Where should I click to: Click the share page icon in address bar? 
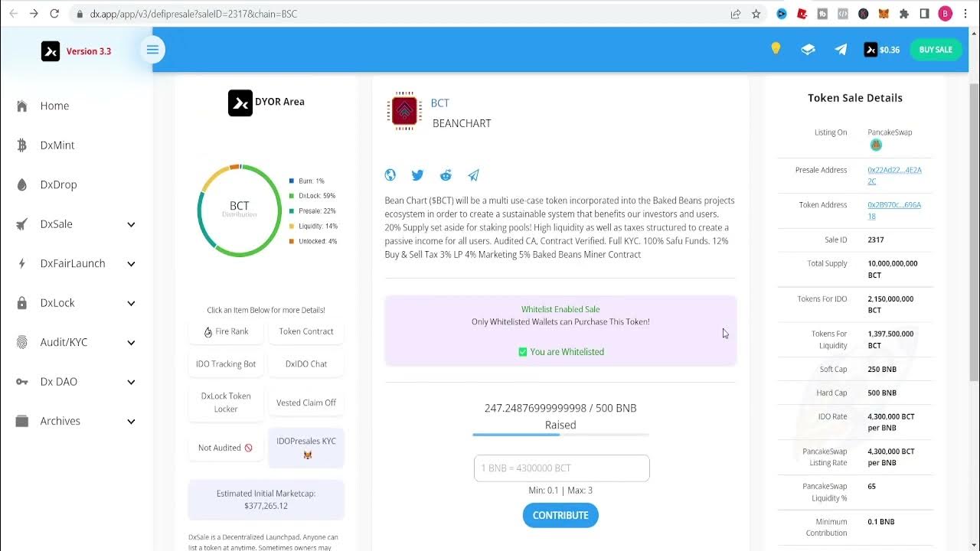(735, 14)
